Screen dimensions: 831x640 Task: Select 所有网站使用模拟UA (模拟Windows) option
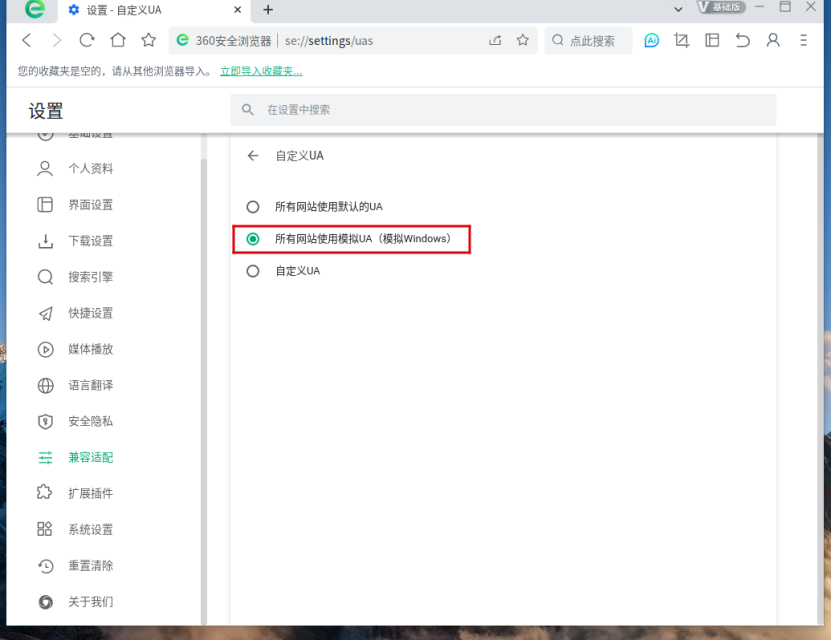click(253, 239)
